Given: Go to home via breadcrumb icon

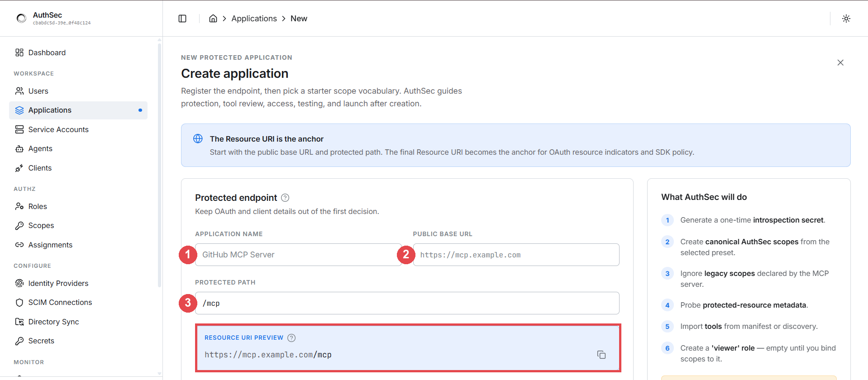Looking at the screenshot, I should pyautogui.click(x=213, y=19).
